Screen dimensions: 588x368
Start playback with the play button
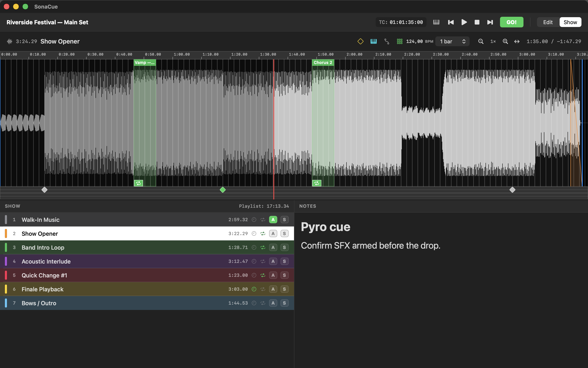click(464, 22)
